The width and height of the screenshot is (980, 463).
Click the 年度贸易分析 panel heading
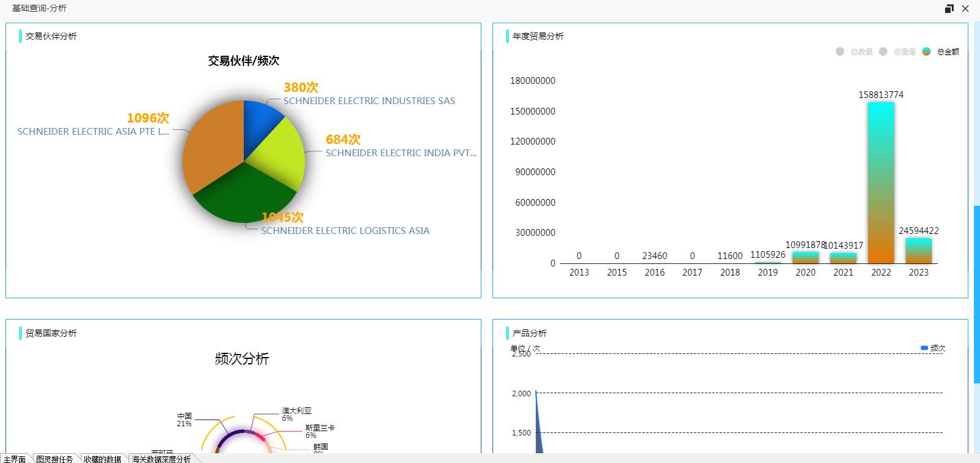(x=538, y=36)
